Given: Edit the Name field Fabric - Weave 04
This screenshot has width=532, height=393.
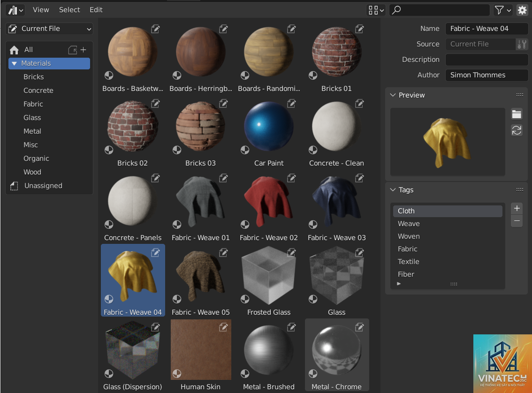Looking at the screenshot, I should click(486, 29).
